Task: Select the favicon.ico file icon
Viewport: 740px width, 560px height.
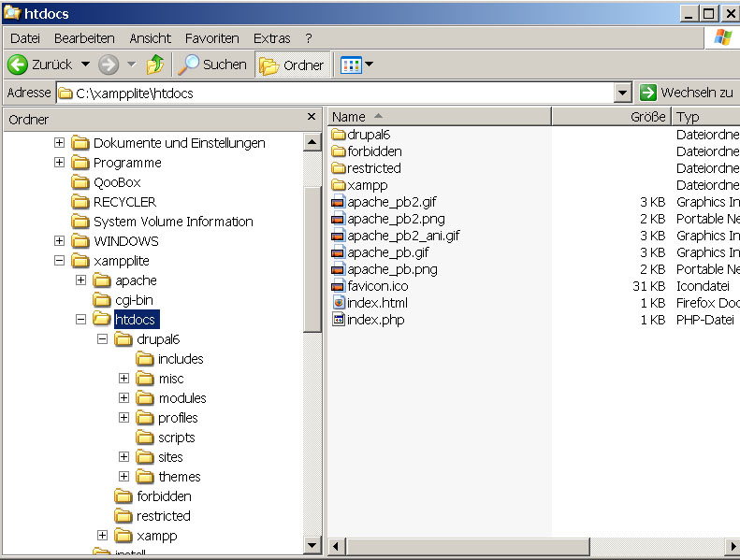Action: pyautogui.click(x=339, y=286)
